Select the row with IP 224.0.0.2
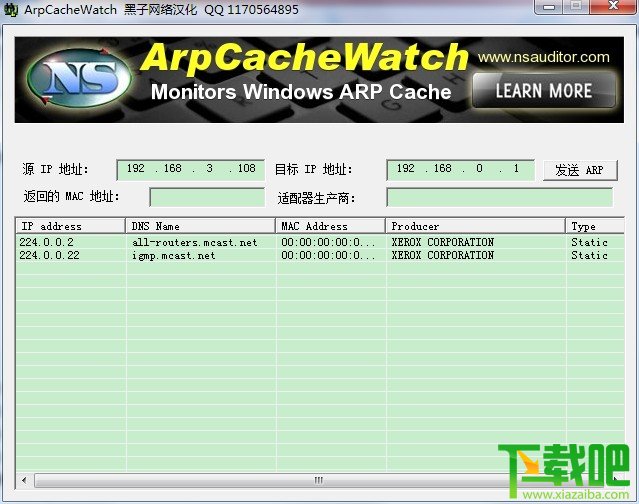Image resolution: width=639 pixels, height=504 pixels. coord(320,242)
